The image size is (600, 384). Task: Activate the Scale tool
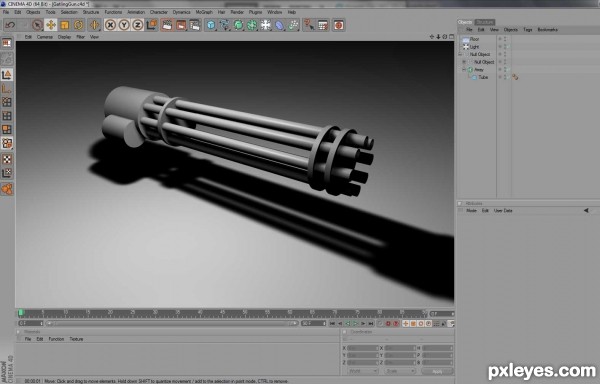[x=64, y=25]
